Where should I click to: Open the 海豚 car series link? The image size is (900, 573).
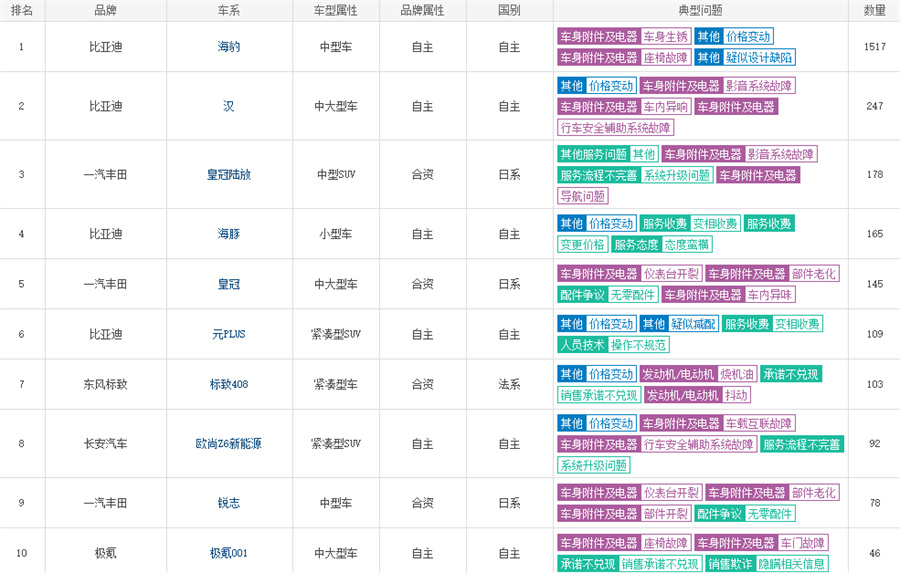point(228,234)
